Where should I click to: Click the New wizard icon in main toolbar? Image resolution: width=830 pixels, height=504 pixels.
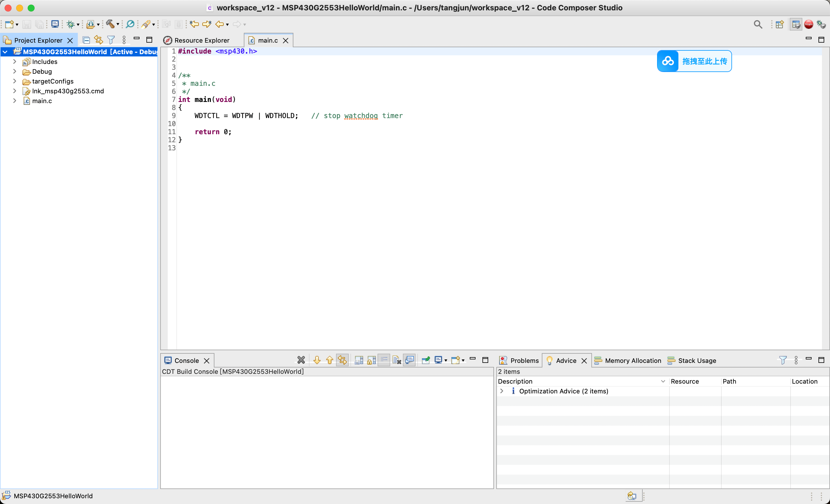[9, 24]
